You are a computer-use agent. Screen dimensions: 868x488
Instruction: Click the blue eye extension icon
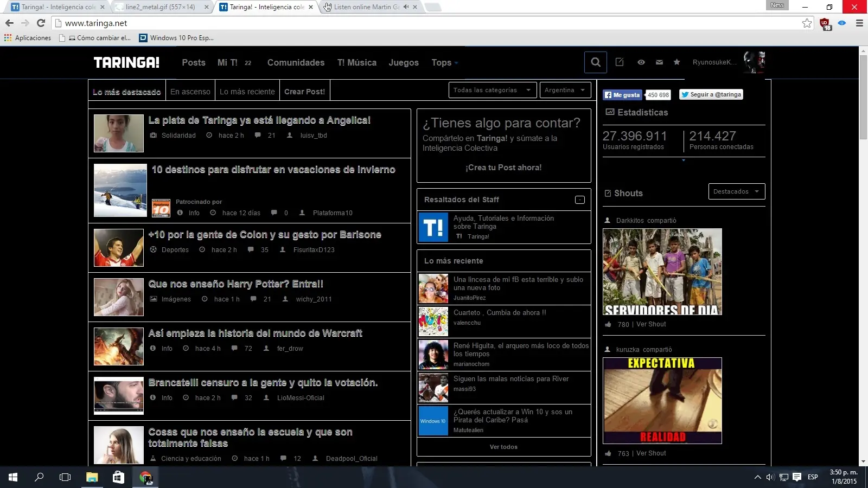[x=842, y=23]
